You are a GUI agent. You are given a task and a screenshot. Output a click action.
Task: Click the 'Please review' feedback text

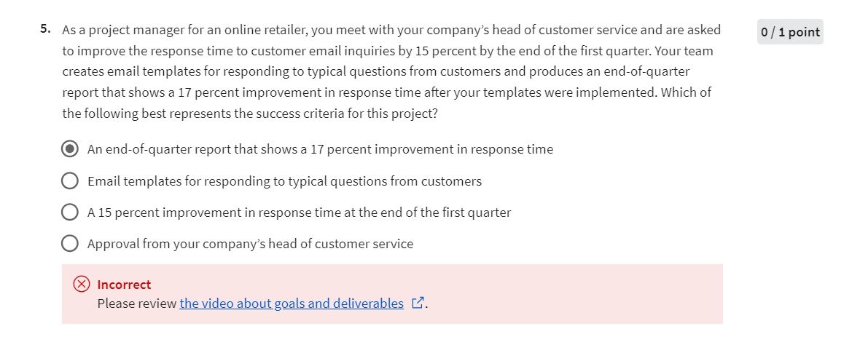click(137, 304)
